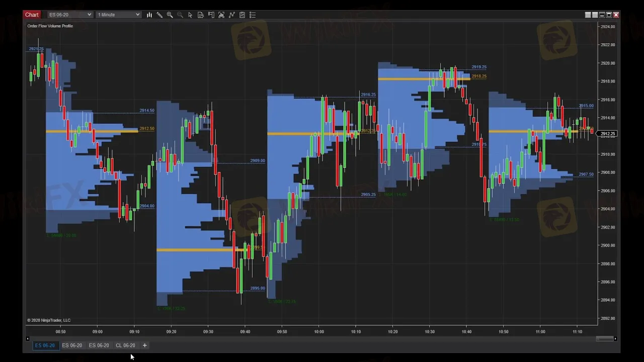Click the 2924.00 price axis label

click(608, 27)
